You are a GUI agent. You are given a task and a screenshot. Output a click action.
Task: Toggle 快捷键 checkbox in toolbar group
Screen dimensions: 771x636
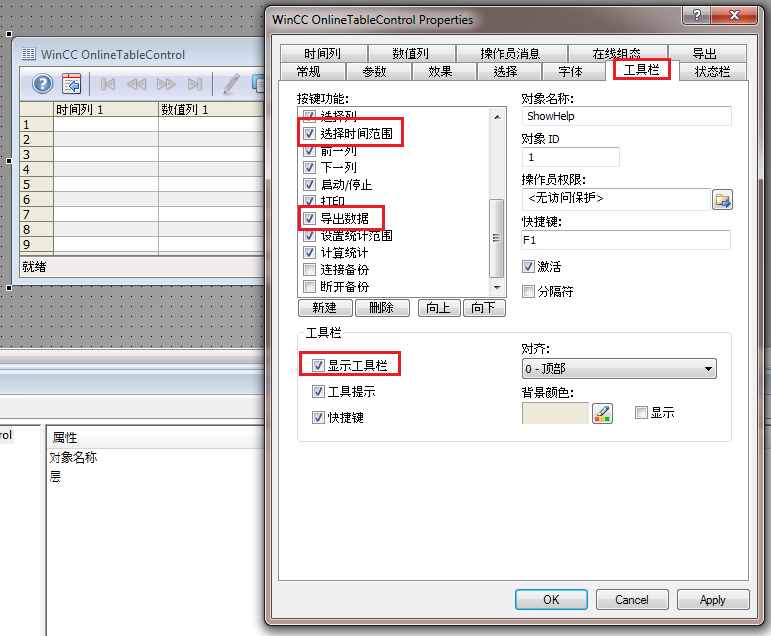point(318,418)
